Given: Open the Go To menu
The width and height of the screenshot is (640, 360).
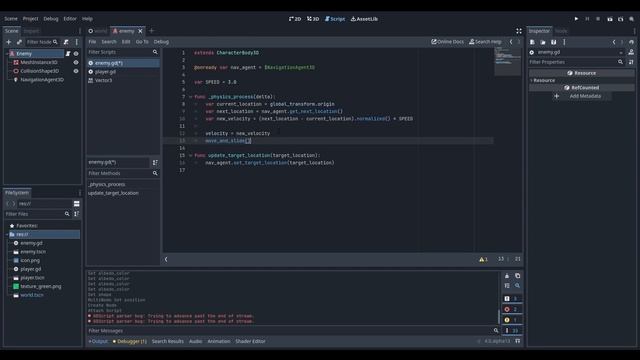Looking at the screenshot, I should tap(142, 42).
